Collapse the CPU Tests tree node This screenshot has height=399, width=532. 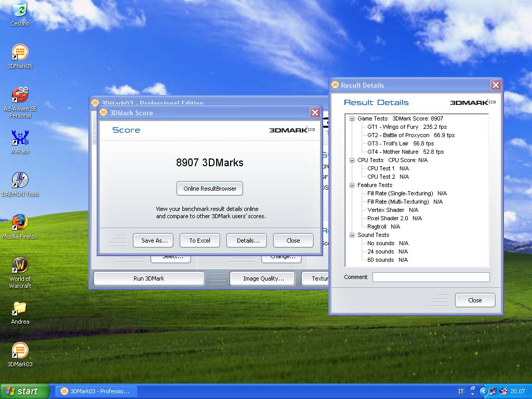point(352,160)
